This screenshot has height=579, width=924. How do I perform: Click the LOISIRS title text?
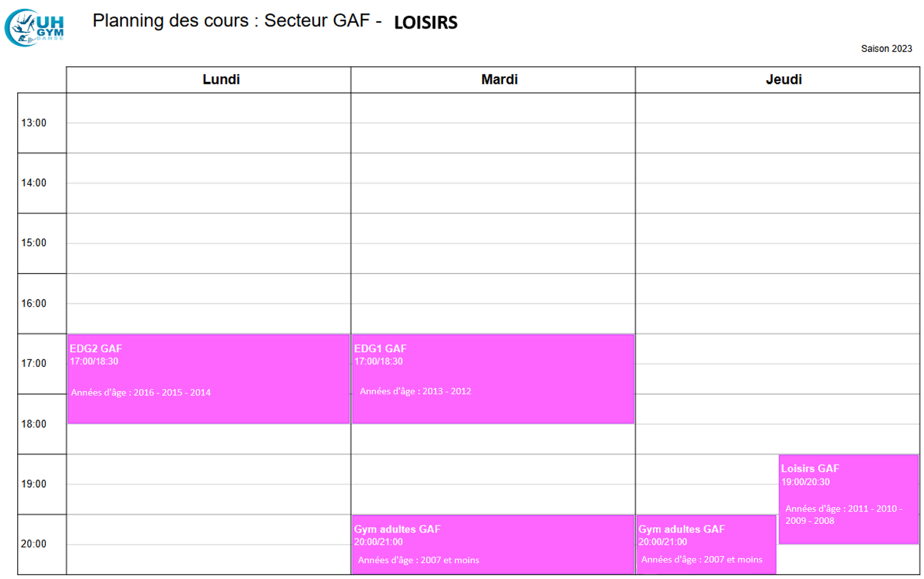pyautogui.click(x=425, y=23)
